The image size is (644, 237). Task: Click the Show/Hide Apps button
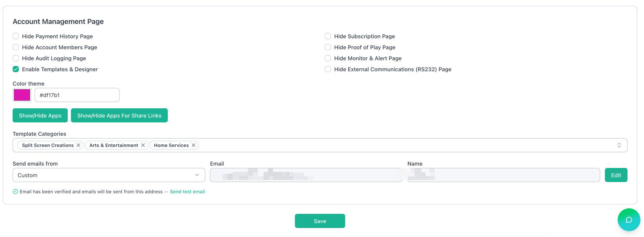(40, 115)
